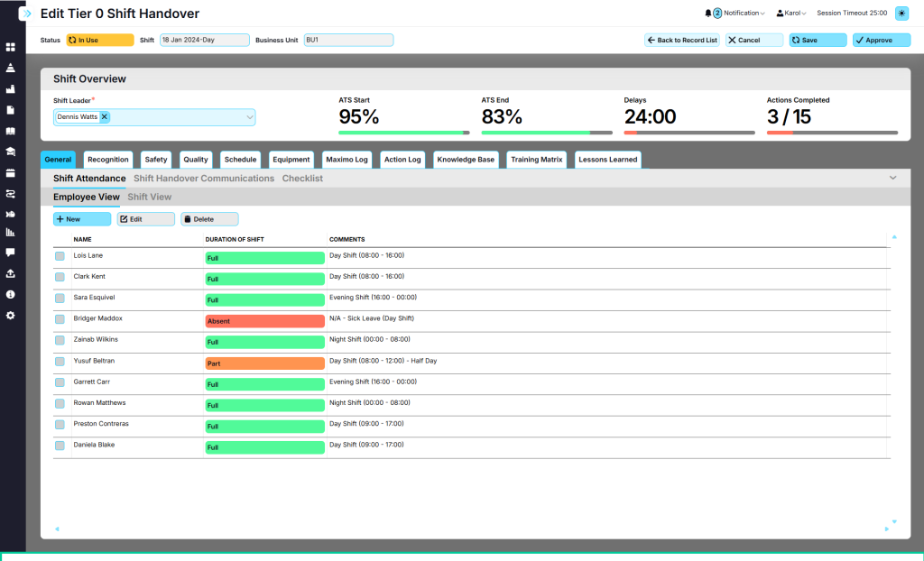This screenshot has height=561, width=924.
Task: Collapse the Shift Attendance section chevron
Action: pos(892,178)
